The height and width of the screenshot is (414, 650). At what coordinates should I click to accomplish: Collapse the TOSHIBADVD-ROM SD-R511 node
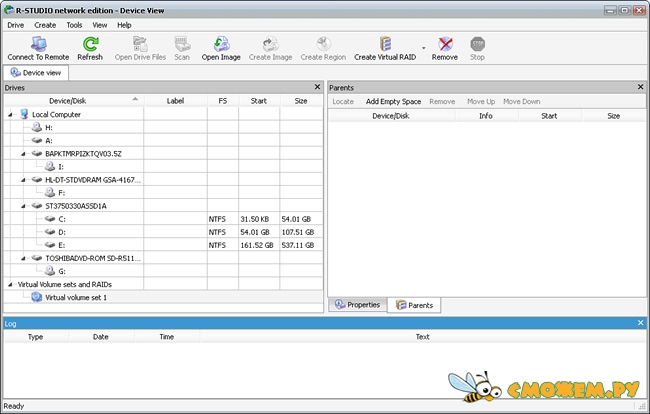[x=23, y=258]
